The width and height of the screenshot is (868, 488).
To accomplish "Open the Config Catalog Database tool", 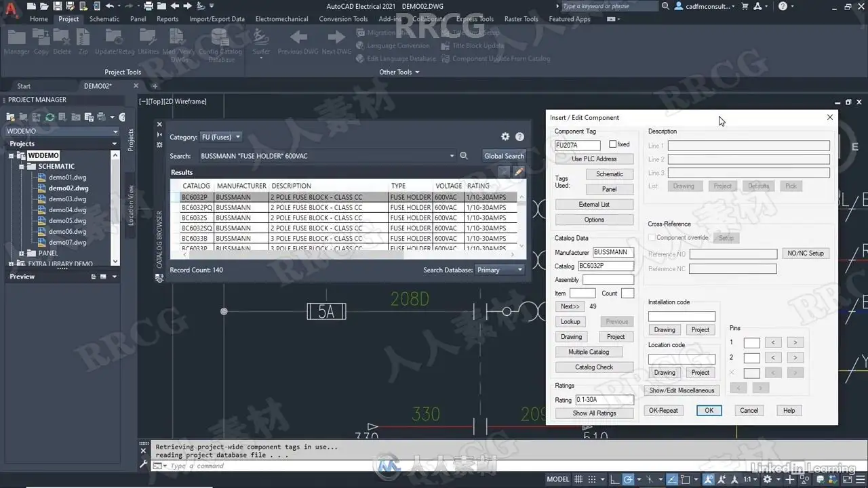I will (220, 45).
